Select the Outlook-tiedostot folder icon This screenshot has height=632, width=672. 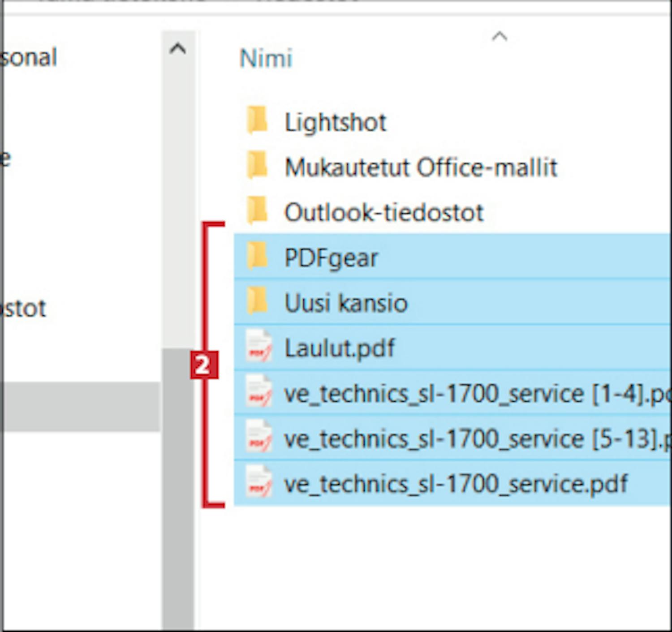point(257,211)
